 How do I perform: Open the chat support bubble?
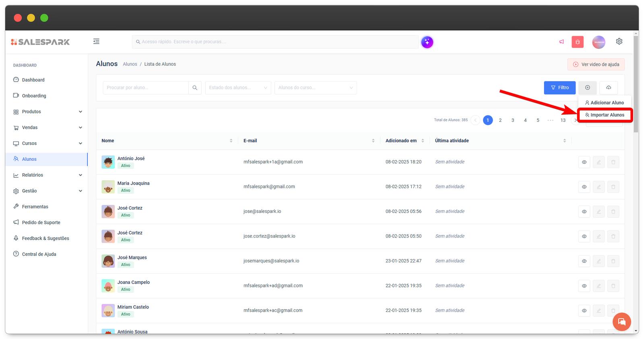(621, 322)
